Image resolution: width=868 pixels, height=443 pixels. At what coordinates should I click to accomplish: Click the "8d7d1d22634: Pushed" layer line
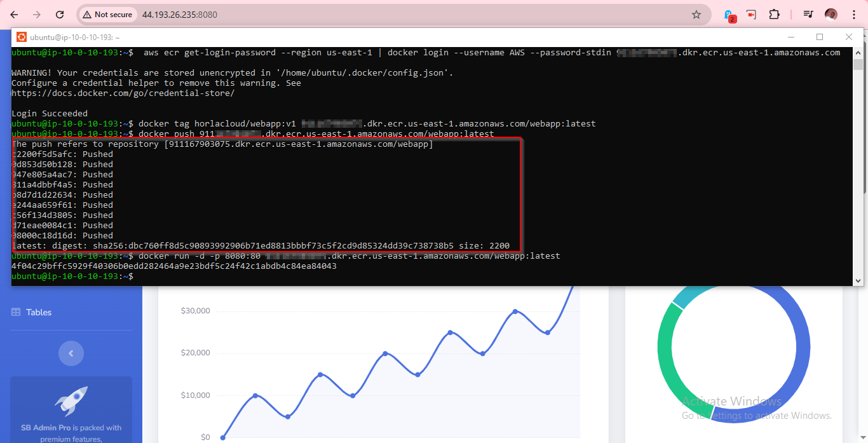tap(62, 194)
